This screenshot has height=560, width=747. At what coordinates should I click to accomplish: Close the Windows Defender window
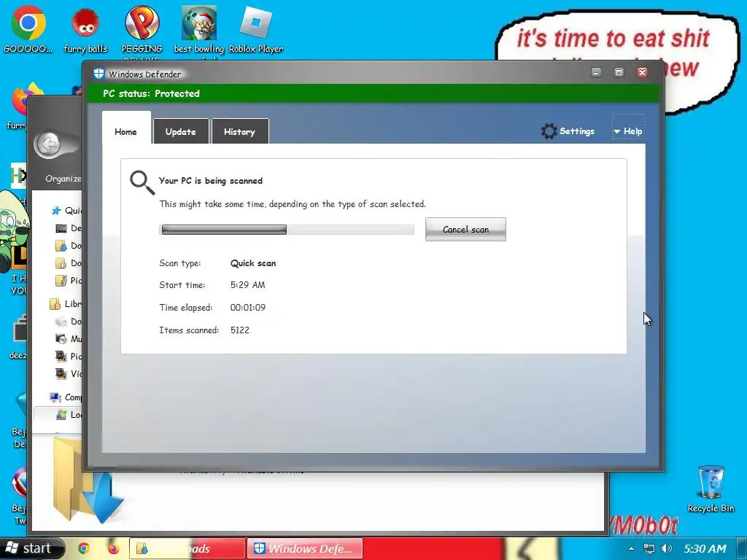[x=642, y=72]
